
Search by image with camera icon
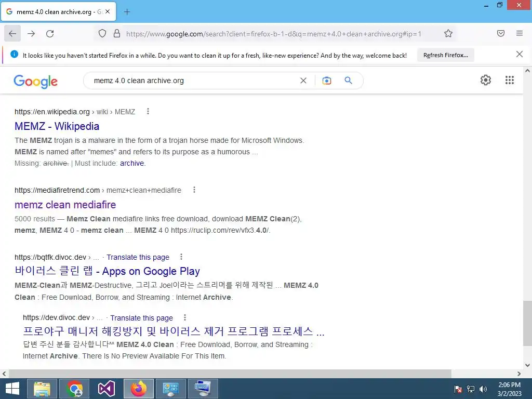pos(327,81)
